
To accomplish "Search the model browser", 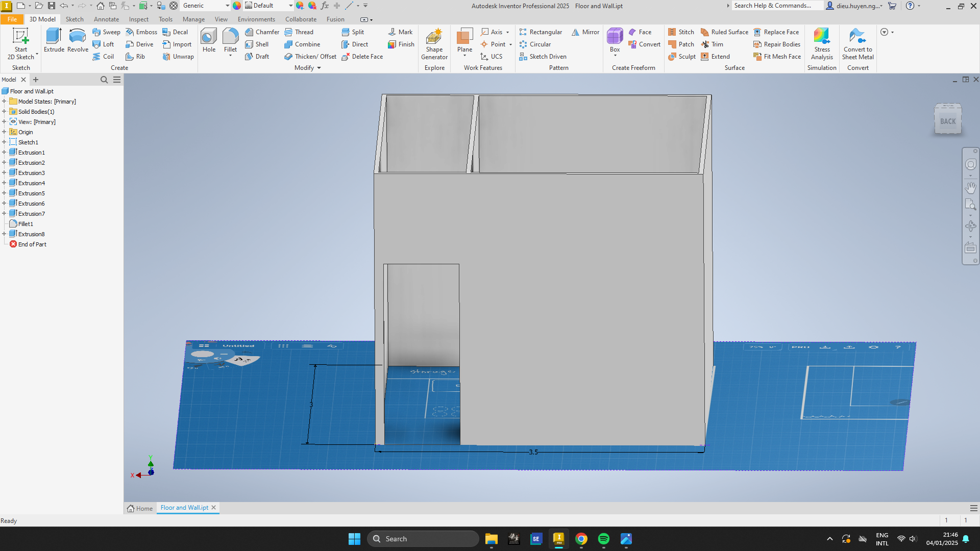I will point(104,80).
